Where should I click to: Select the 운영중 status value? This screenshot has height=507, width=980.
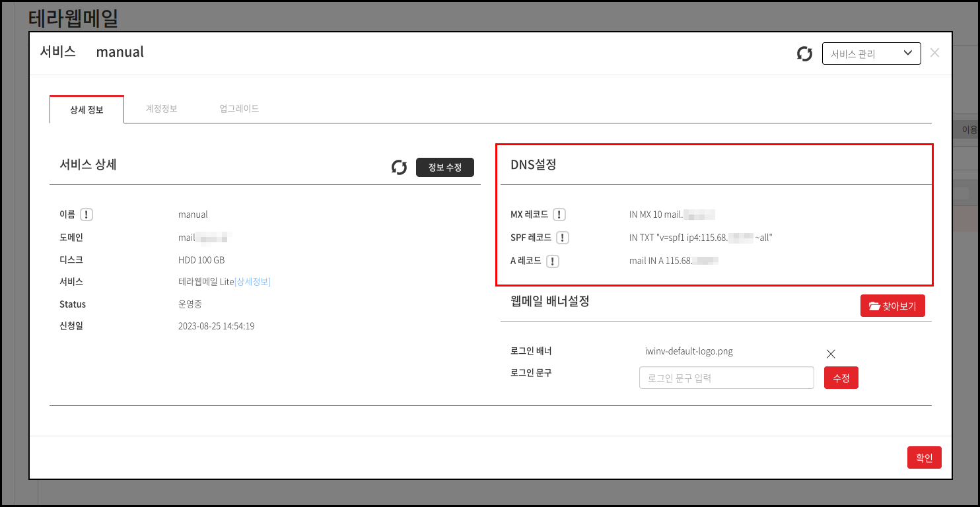190,304
